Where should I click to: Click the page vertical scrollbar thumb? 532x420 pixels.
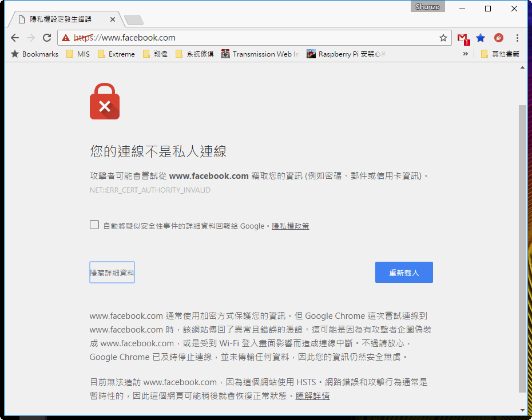point(522,249)
